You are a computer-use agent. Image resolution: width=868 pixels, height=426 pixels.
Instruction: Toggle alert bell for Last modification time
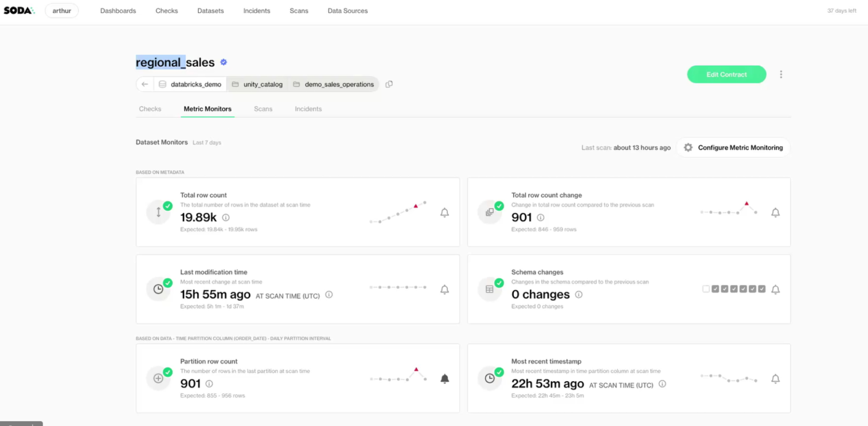[445, 290]
